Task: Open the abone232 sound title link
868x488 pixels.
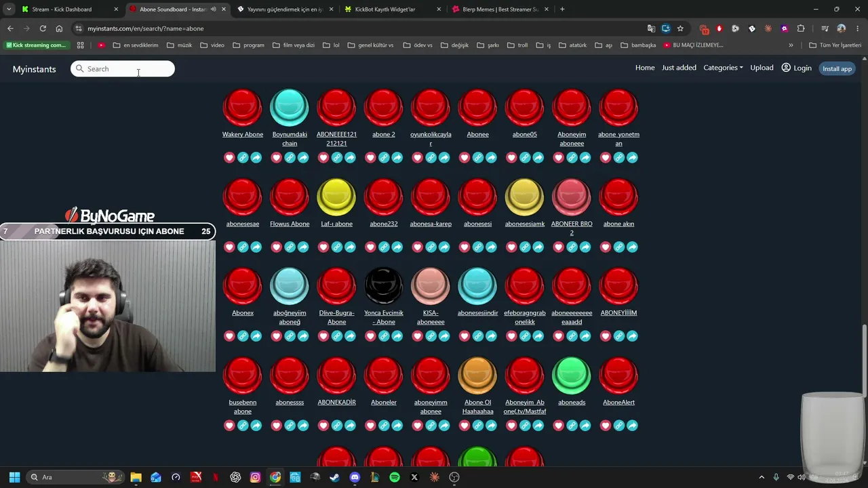Action: 384,224
